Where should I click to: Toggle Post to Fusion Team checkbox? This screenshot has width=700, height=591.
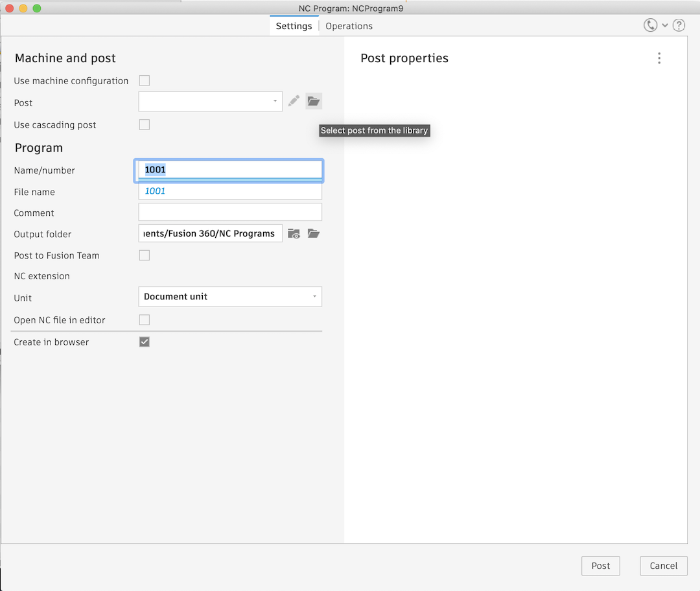pyautogui.click(x=144, y=255)
